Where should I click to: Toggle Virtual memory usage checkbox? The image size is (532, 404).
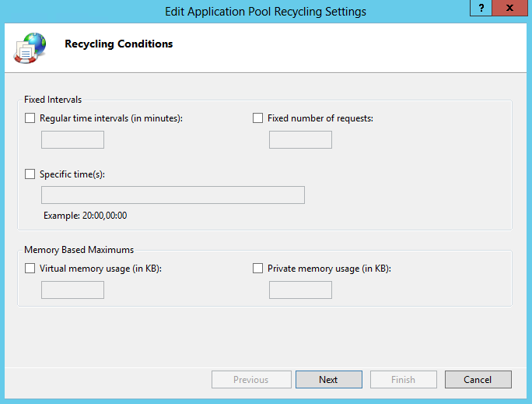[30, 269]
